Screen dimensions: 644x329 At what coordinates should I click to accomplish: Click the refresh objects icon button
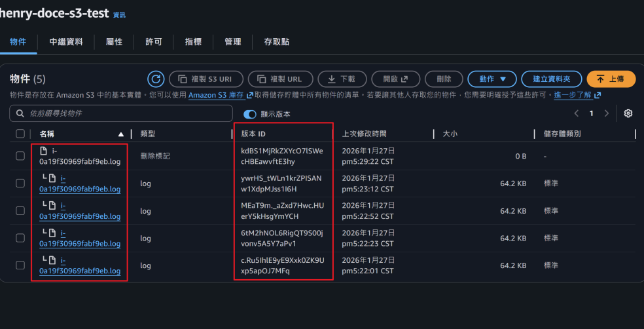pyautogui.click(x=156, y=79)
